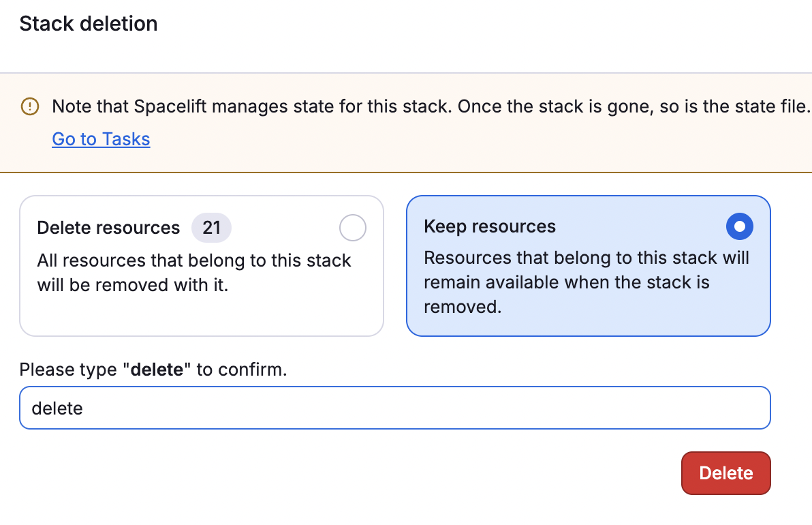Screen dimensions: 812x525
Task: Open the "Go to Tasks" link
Action: (100, 139)
